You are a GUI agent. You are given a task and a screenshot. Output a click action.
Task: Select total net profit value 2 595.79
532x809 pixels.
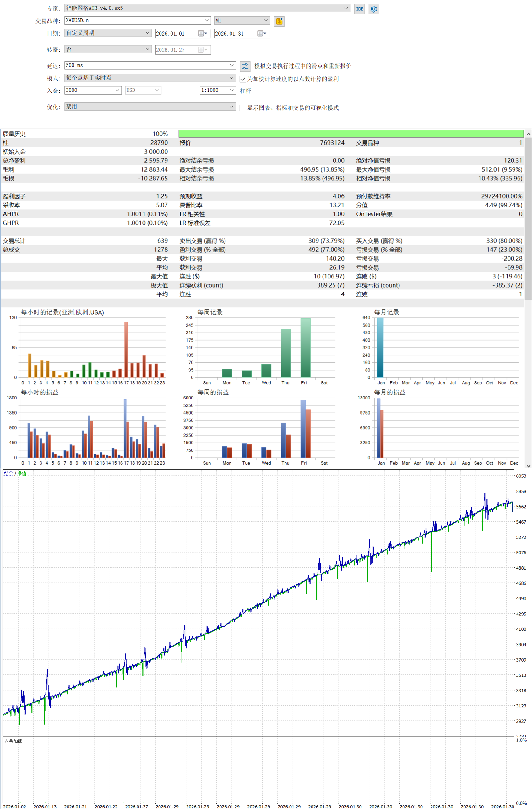(x=155, y=160)
